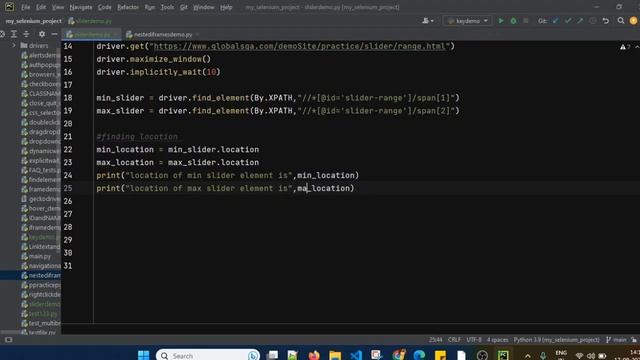
Task: Open main.py in project tree
Action: (x=36, y=256)
